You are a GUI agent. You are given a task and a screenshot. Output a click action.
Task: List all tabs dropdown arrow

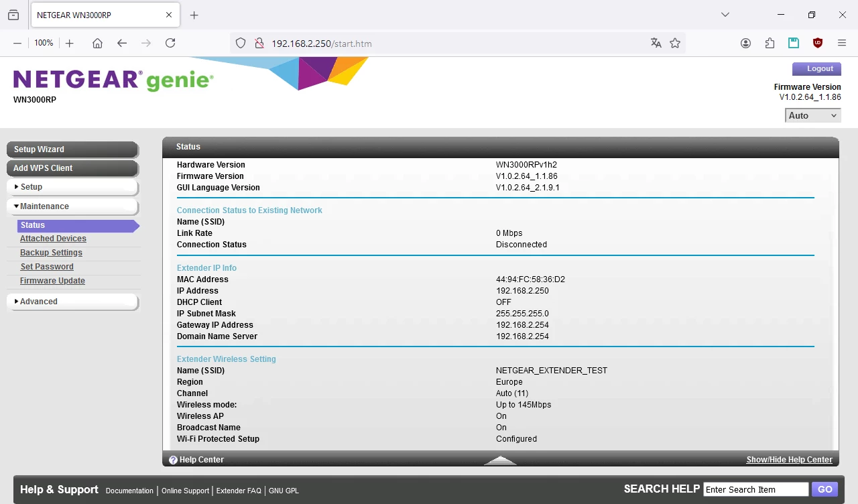[x=725, y=15]
